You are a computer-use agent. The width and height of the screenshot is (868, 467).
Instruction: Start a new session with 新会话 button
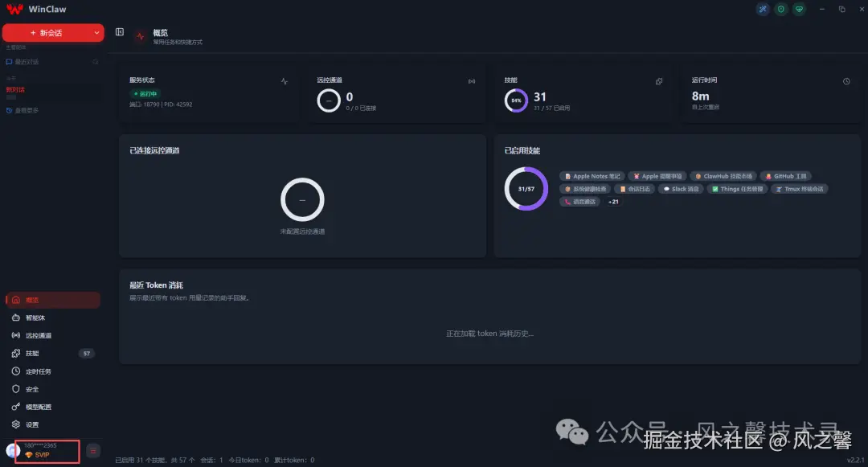coord(47,33)
